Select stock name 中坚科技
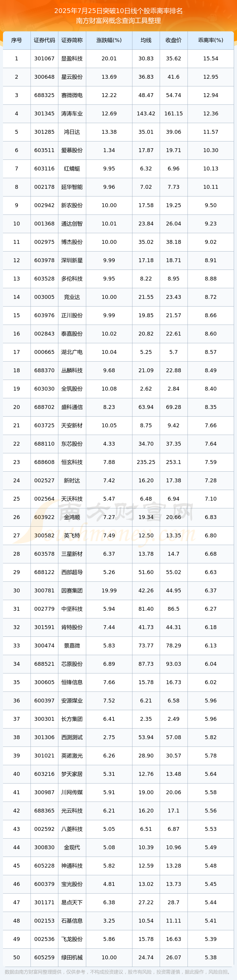This screenshot has height=980, width=237. pos(72,609)
